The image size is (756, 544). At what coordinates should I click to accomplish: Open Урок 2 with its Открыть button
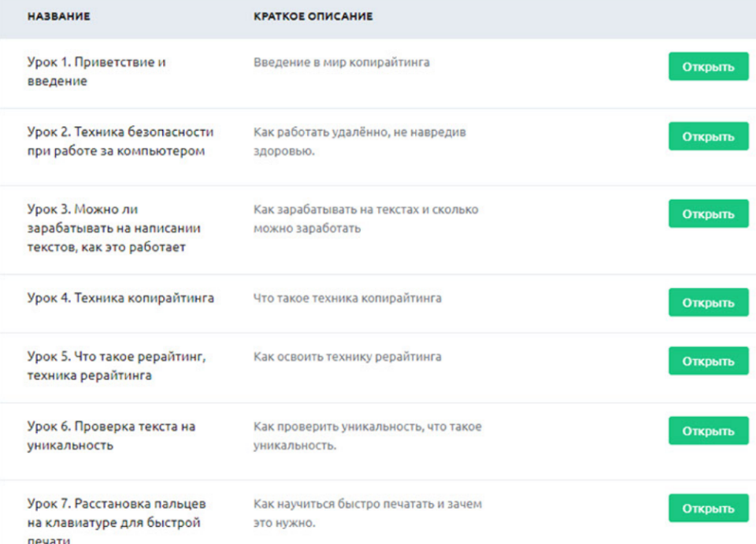pyautogui.click(x=708, y=137)
